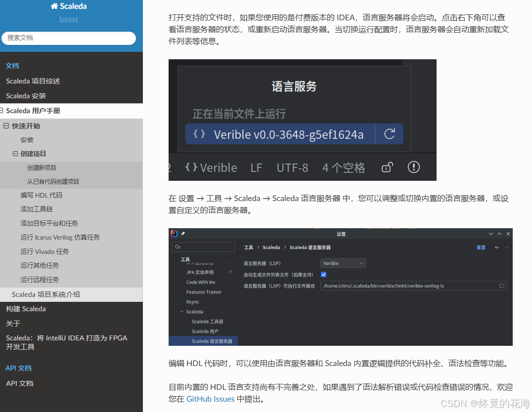
Task: Open 添加目标平台和任务 sidebar entry
Action: 49,223
